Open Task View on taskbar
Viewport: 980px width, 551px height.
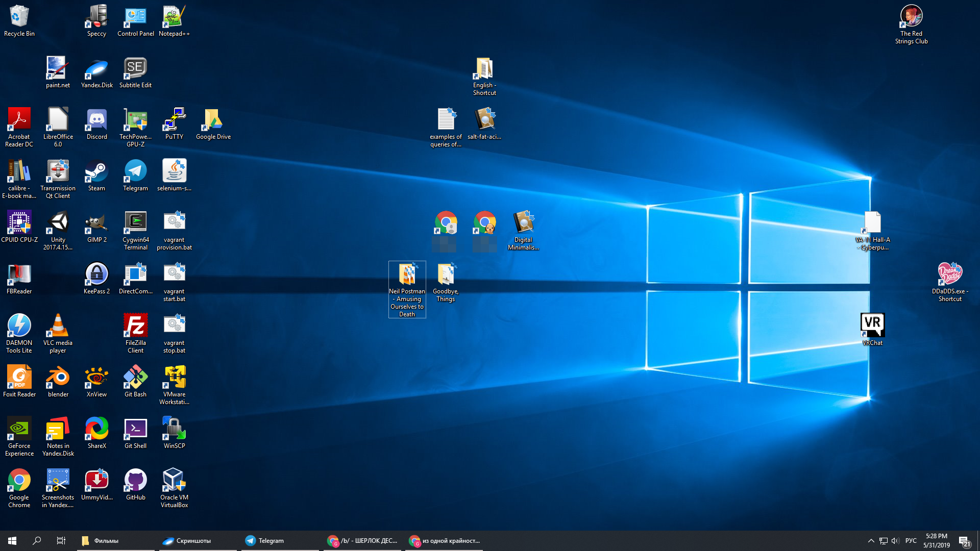[61, 541]
